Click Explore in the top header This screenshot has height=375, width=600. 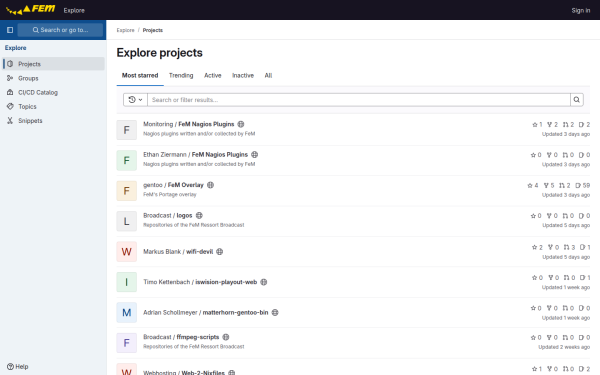pos(74,10)
